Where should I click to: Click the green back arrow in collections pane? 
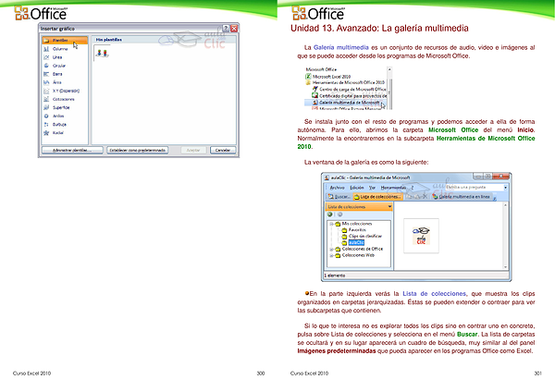pyautogui.click(x=330, y=214)
